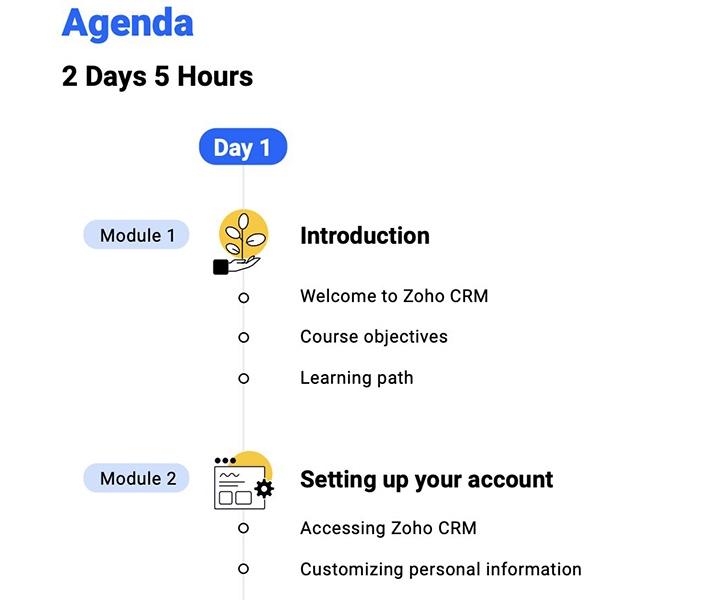
Task: Click the browser window gear icon
Action: tap(244, 480)
